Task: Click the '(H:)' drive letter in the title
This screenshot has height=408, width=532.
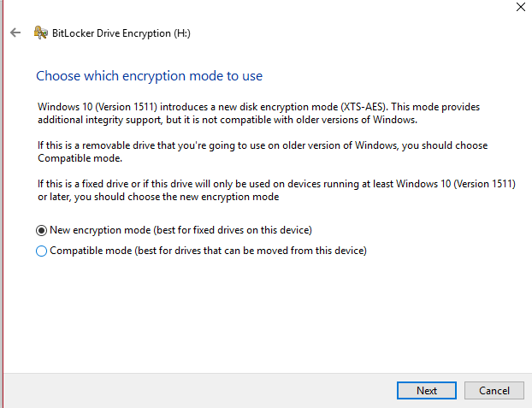Action: pyautogui.click(x=182, y=33)
